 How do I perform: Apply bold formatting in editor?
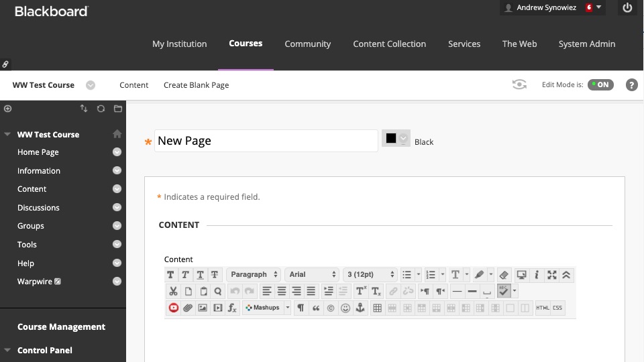(170, 275)
